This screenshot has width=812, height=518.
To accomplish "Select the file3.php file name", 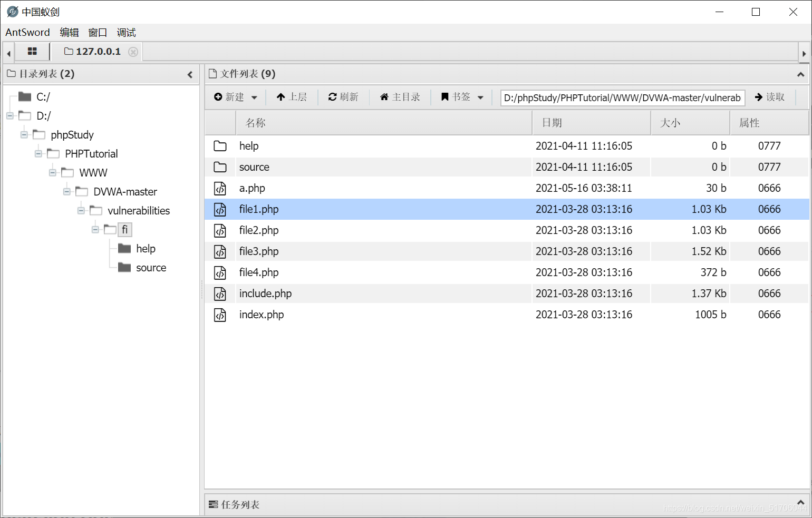I will (x=259, y=251).
